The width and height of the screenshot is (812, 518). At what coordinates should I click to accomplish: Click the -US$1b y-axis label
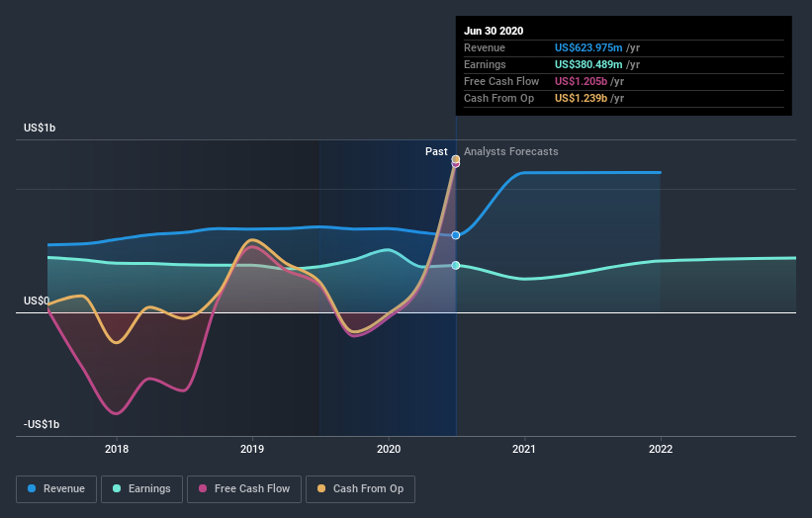[42, 424]
